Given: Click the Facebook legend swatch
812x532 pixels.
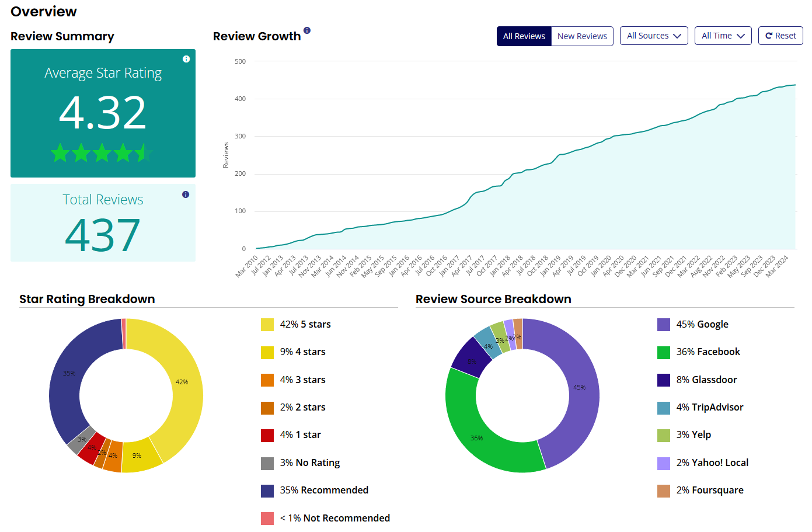Looking at the screenshot, I should tap(664, 352).
